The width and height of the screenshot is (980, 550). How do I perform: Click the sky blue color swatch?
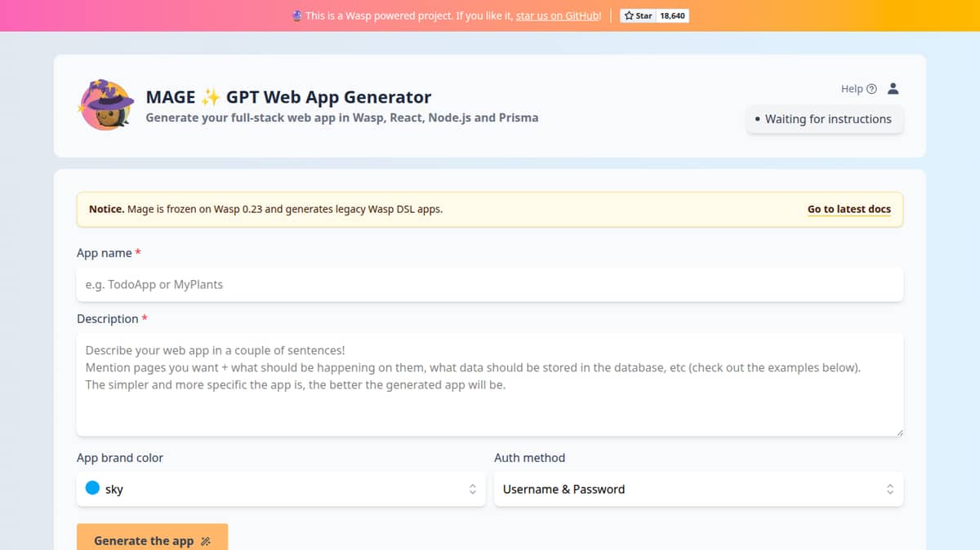92,488
